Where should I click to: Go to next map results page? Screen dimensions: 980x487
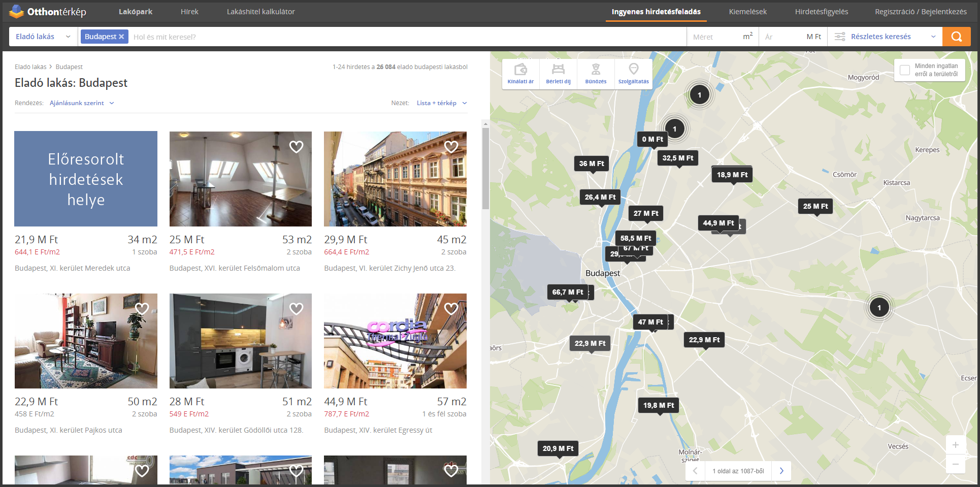781,471
